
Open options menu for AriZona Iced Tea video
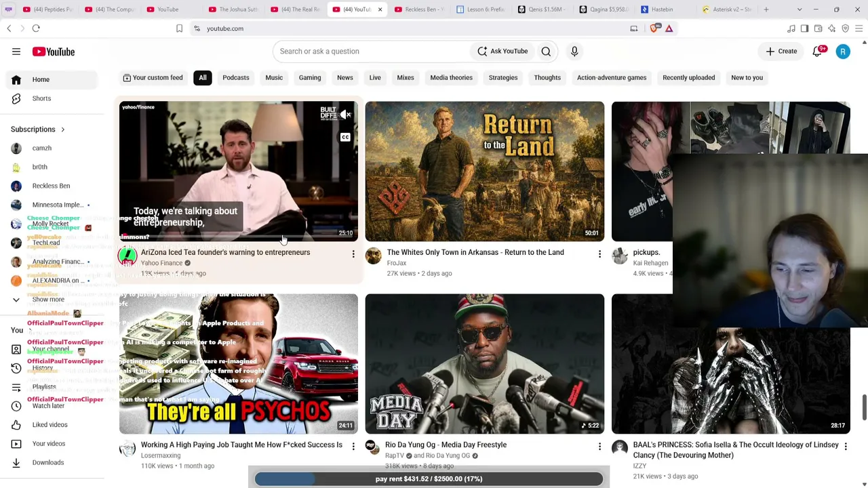point(353,254)
